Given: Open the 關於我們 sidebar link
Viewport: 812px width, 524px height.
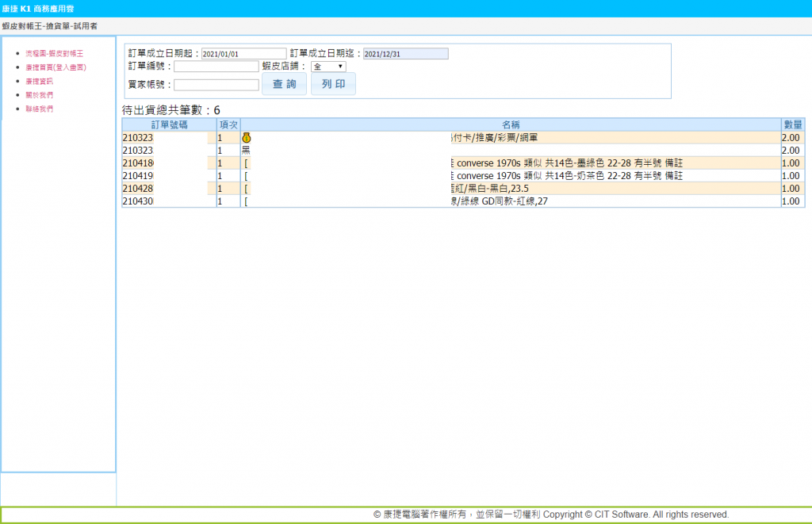Looking at the screenshot, I should [x=39, y=94].
